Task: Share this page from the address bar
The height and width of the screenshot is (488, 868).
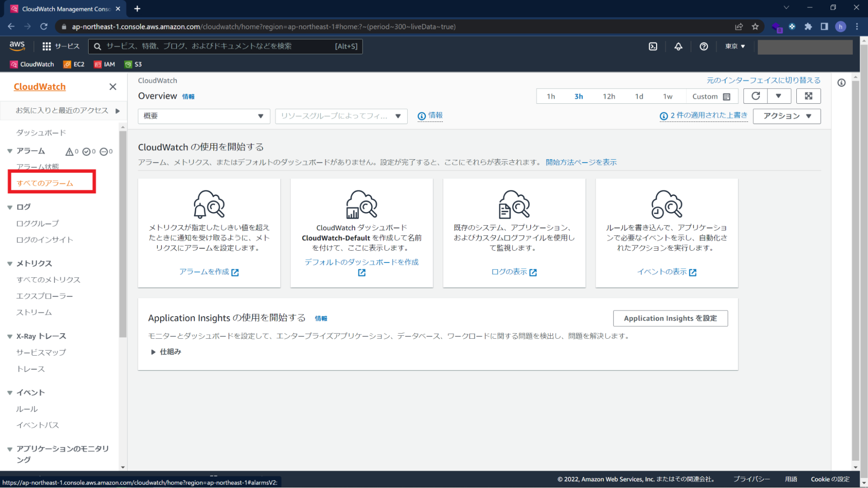Action: (x=739, y=26)
